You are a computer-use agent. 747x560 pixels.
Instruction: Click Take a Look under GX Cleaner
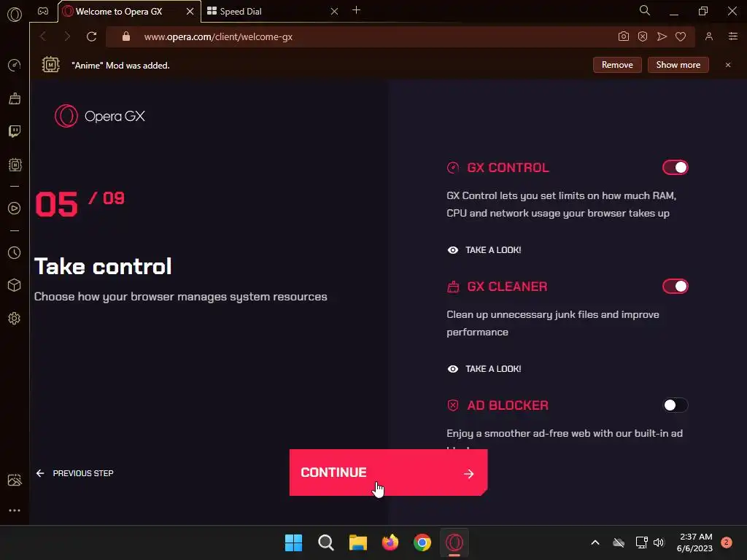pos(484,369)
